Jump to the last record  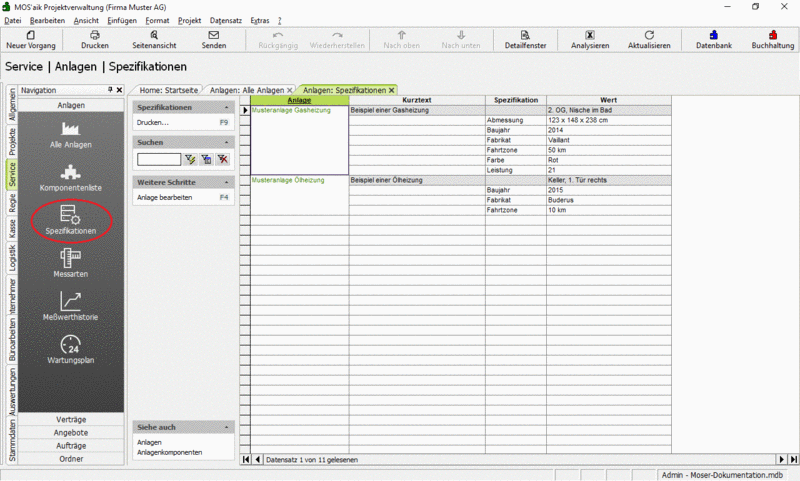point(793,459)
